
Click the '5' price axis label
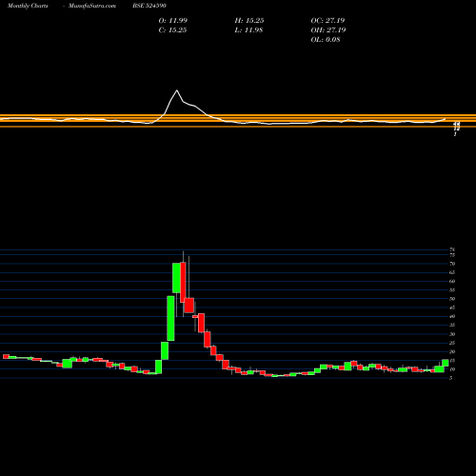point(451,378)
